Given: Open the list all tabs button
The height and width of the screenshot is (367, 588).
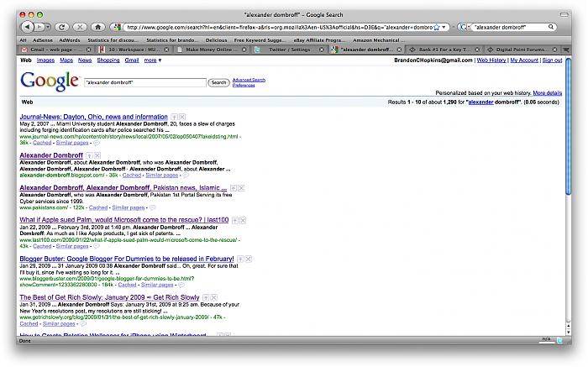Looking at the screenshot, I should (x=566, y=50).
